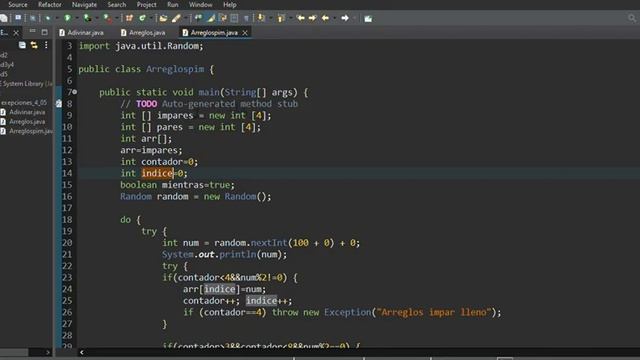The height and width of the screenshot is (360, 640).
Task: Open the Run menu
Action: tap(173, 4)
